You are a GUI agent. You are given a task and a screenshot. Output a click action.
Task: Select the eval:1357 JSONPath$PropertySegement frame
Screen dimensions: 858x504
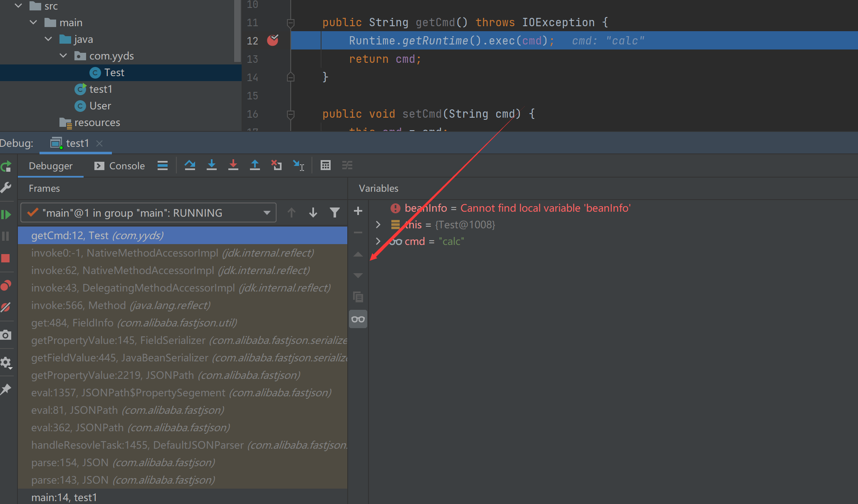pos(183,393)
